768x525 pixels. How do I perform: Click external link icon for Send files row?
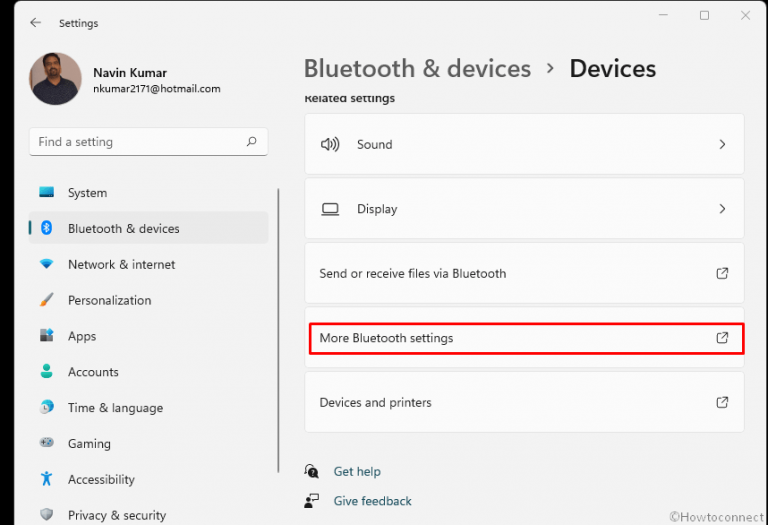(x=722, y=273)
